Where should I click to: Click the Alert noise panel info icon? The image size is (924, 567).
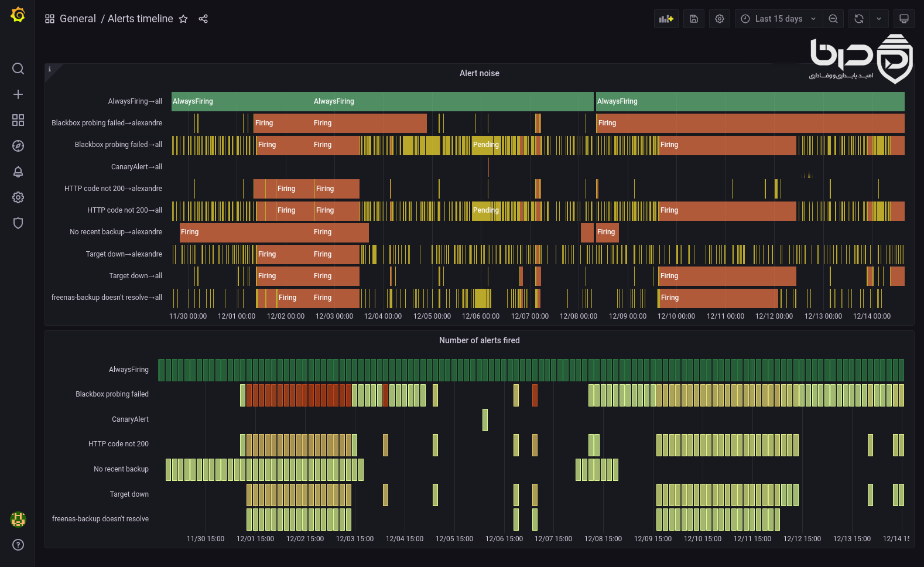50,69
